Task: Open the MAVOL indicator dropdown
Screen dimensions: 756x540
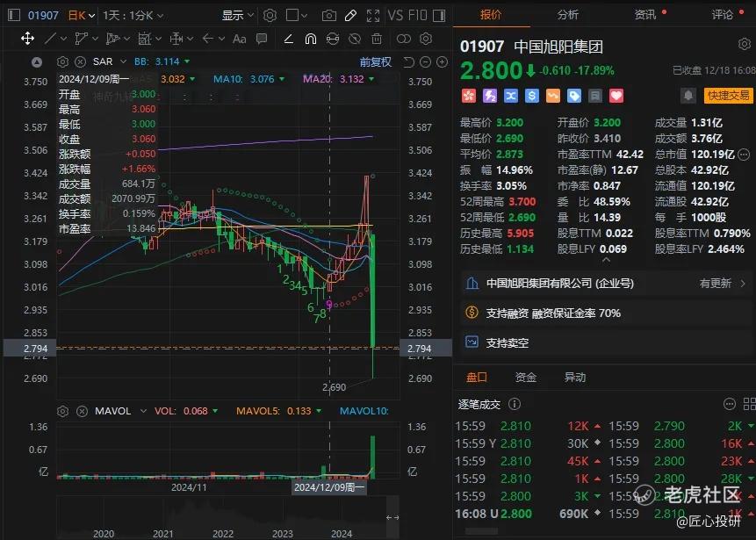Action: tap(143, 411)
